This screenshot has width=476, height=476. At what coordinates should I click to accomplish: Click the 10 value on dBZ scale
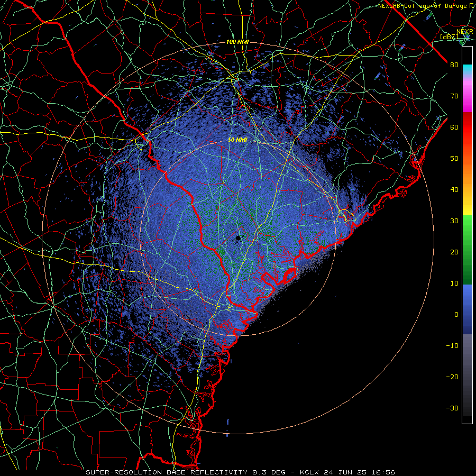click(454, 283)
